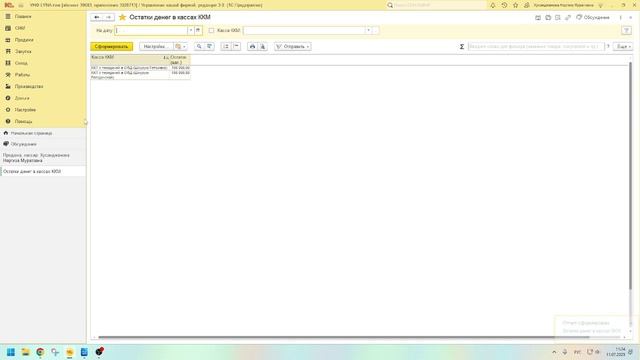Click the back navigation arrow
This screenshot has height=360, width=640.
pos(97,17)
